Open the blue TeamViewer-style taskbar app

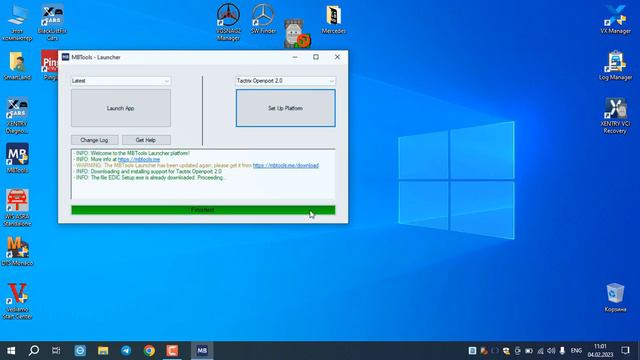80,350
